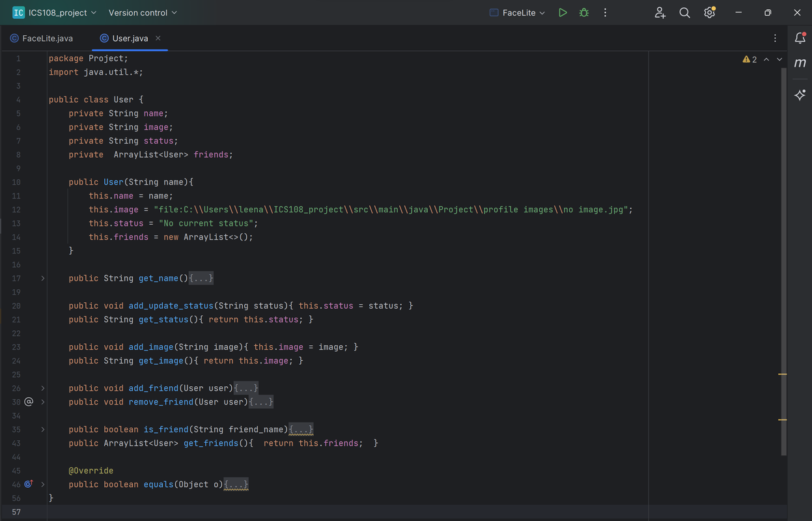Click the ICS108_project IC badge icon
Viewport: 812px width, 521px height.
[x=18, y=12]
